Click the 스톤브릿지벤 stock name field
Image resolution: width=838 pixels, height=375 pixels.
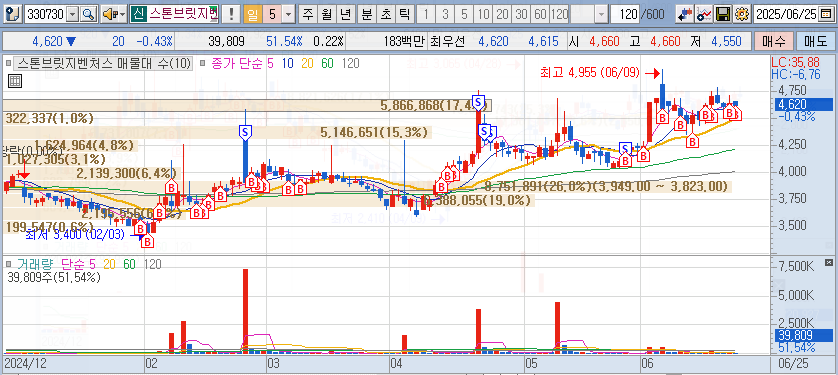coord(182,14)
